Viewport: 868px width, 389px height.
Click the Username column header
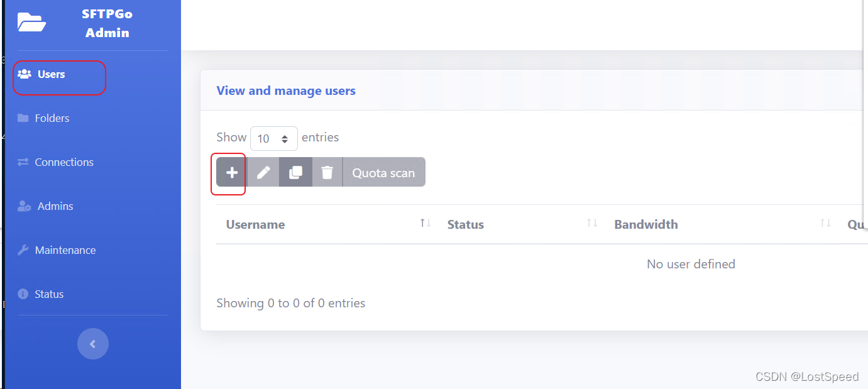[x=327, y=224]
